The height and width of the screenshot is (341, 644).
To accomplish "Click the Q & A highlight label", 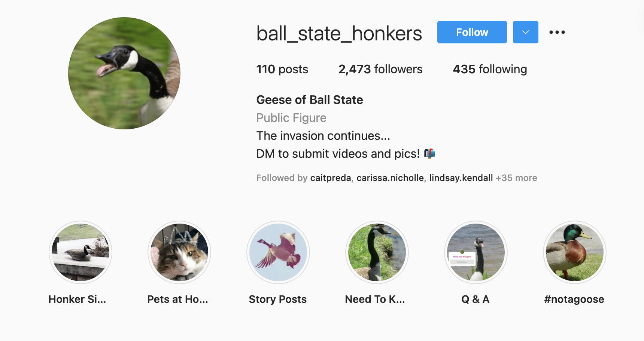I will point(476,299).
